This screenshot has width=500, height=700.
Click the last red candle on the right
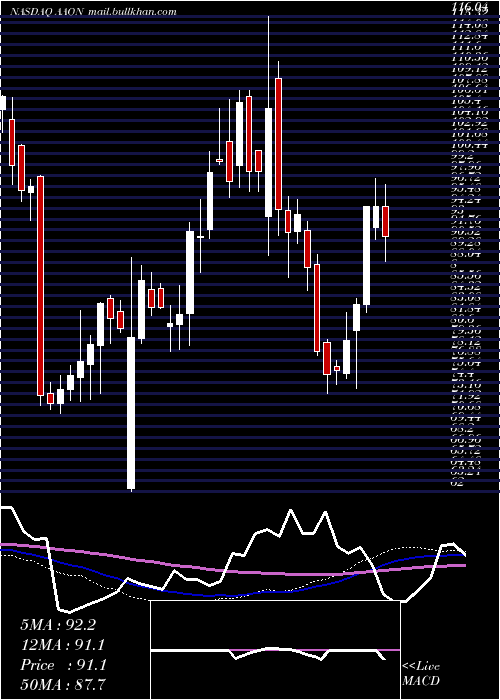click(x=386, y=221)
